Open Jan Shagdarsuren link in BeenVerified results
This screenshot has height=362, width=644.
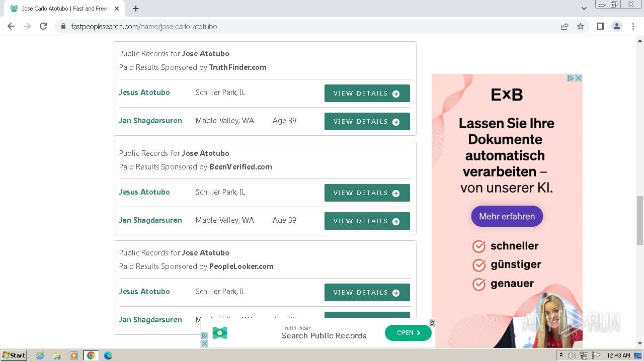(x=150, y=220)
